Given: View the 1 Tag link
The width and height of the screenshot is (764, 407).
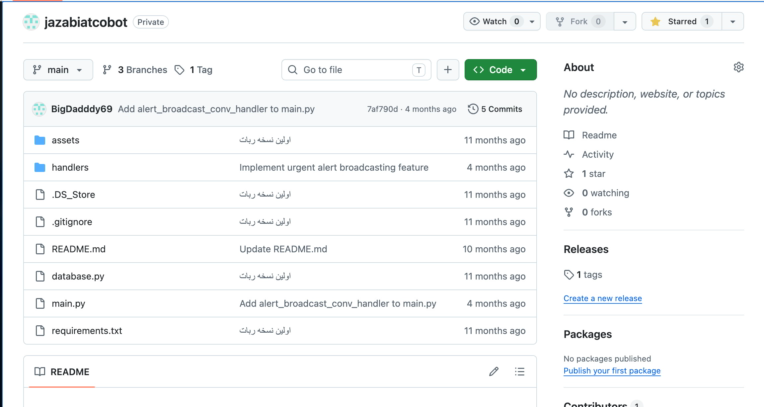Looking at the screenshot, I should pyautogui.click(x=194, y=70).
